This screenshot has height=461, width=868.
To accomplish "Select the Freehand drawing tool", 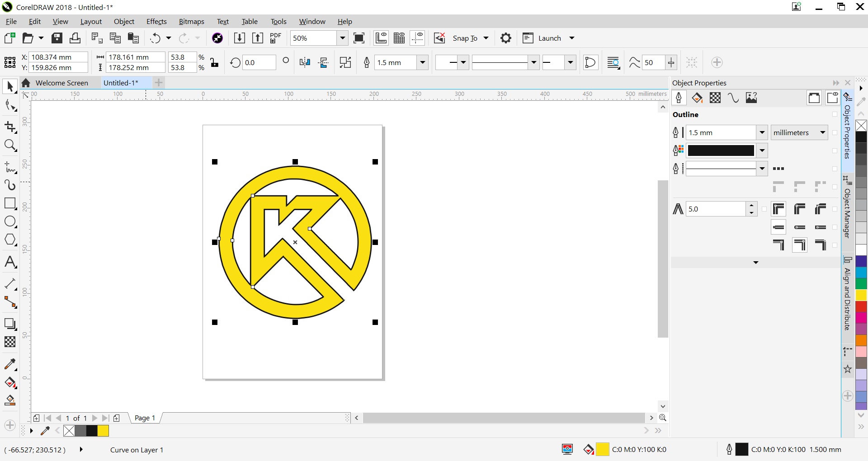I will [x=10, y=168].
